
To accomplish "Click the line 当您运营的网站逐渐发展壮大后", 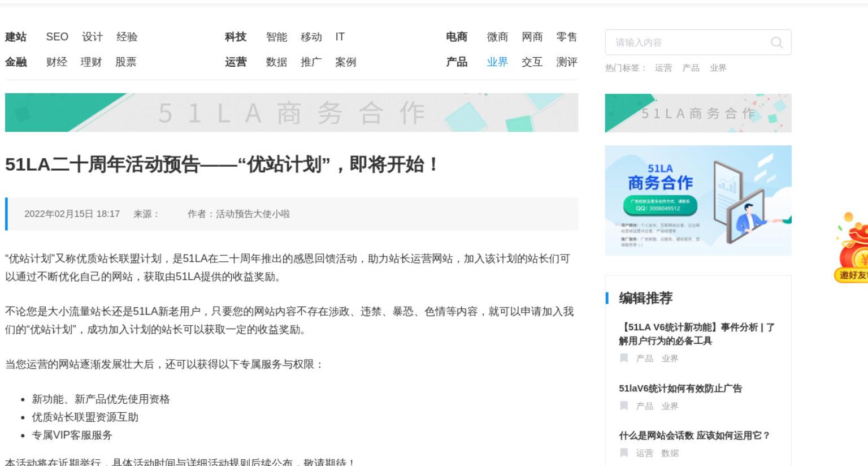I will coord(164,364).
